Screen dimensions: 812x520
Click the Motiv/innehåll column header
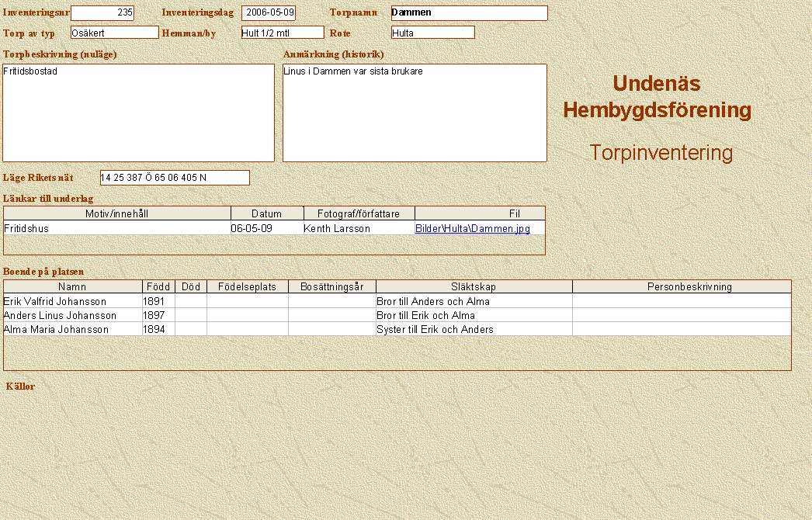(117, 213)
